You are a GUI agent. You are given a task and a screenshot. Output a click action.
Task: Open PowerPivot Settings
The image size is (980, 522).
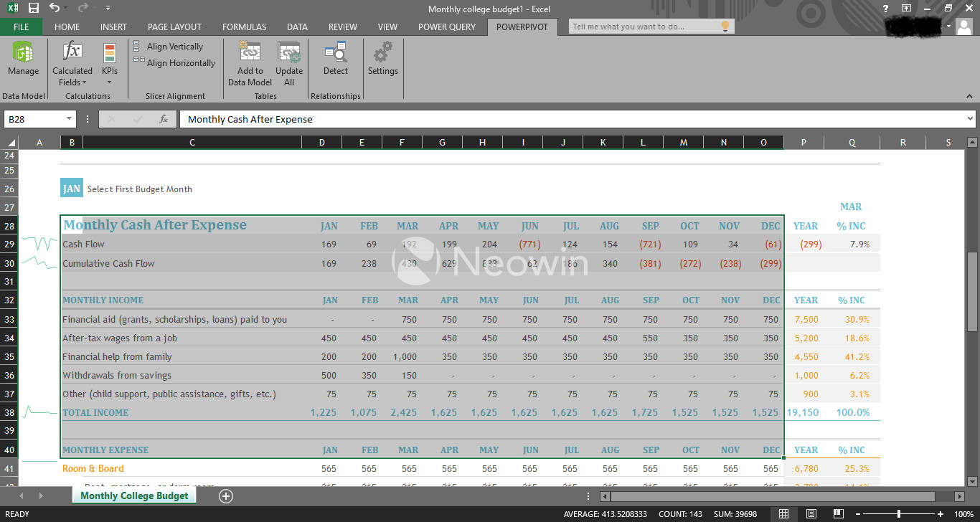click(x=382, y=60)
